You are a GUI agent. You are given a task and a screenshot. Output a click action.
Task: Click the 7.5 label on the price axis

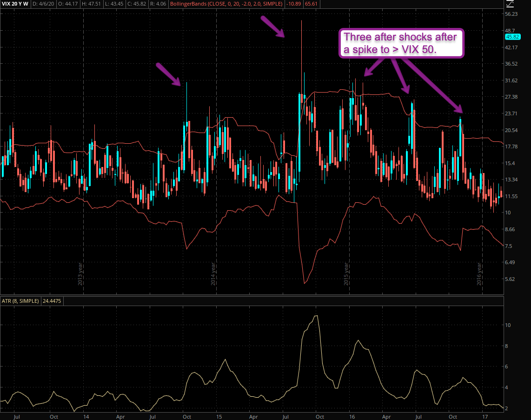509,246
